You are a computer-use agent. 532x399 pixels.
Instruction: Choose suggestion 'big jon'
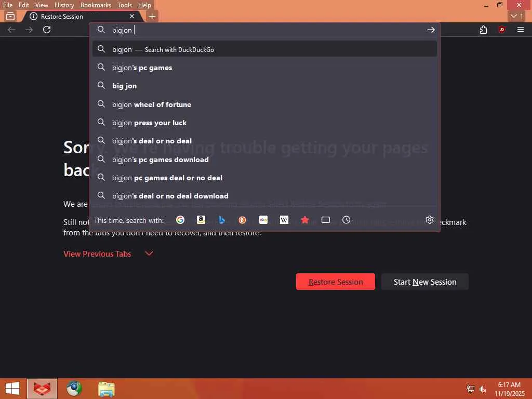(x=264, y=86)
